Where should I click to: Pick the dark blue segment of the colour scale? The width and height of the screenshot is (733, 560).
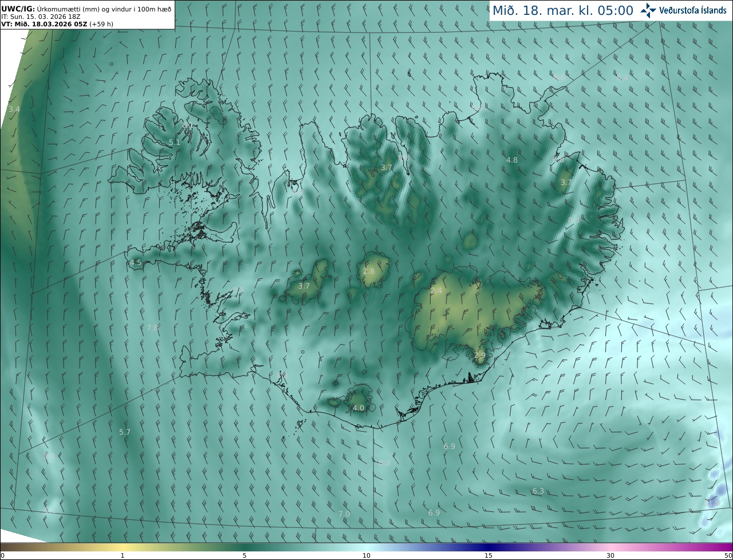(488, 547)
